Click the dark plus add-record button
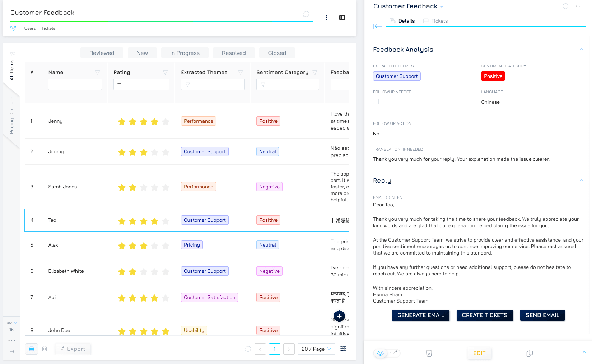 [339, 316]
